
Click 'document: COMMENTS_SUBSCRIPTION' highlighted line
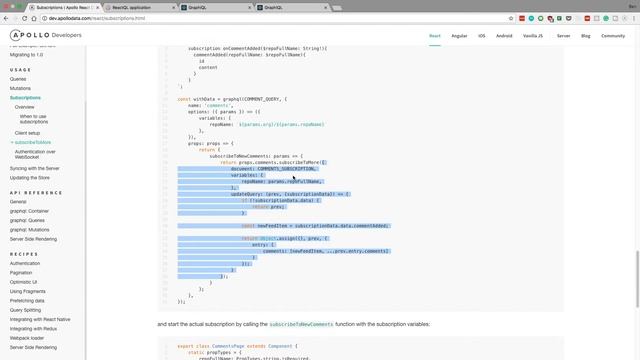(x=274, y=169)
